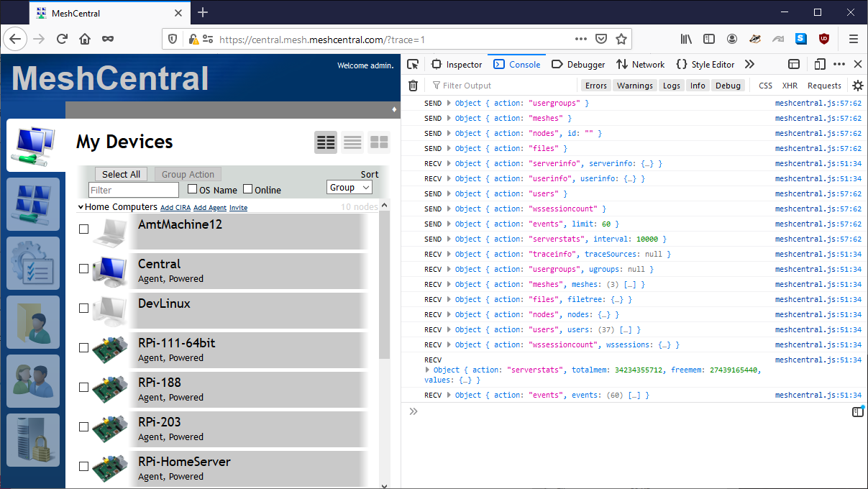Screen dimensions: 868x489
Task: Open the devtools settings gear
Action: 857,85
